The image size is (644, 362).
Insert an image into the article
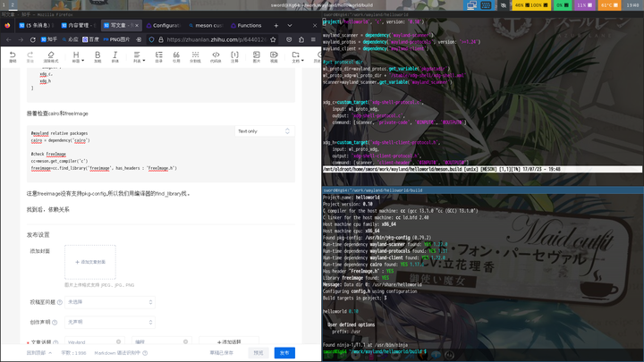[x=257, y=56]
